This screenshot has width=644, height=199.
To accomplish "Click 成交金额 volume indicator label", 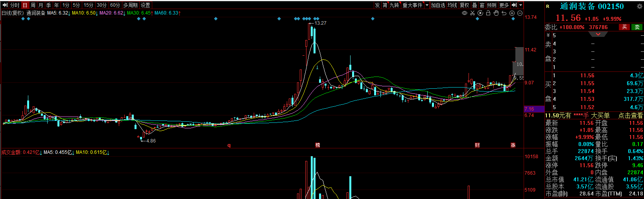I will [22, 152].
